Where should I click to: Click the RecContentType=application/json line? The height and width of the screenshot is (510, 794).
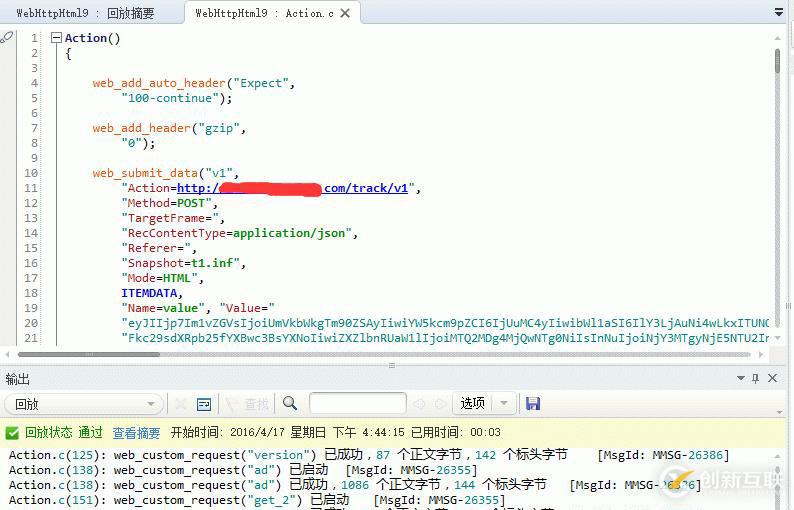[x=240, y=233]
